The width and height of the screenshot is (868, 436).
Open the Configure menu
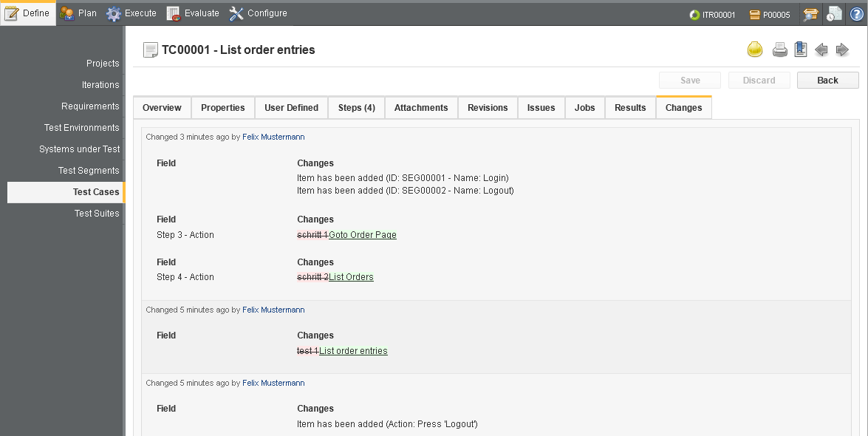(258, 13)
